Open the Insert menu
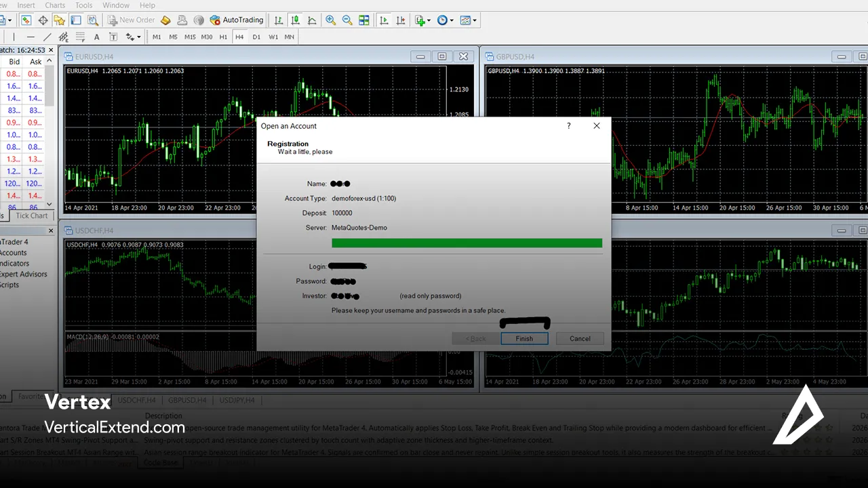 [x=26, y=5]
